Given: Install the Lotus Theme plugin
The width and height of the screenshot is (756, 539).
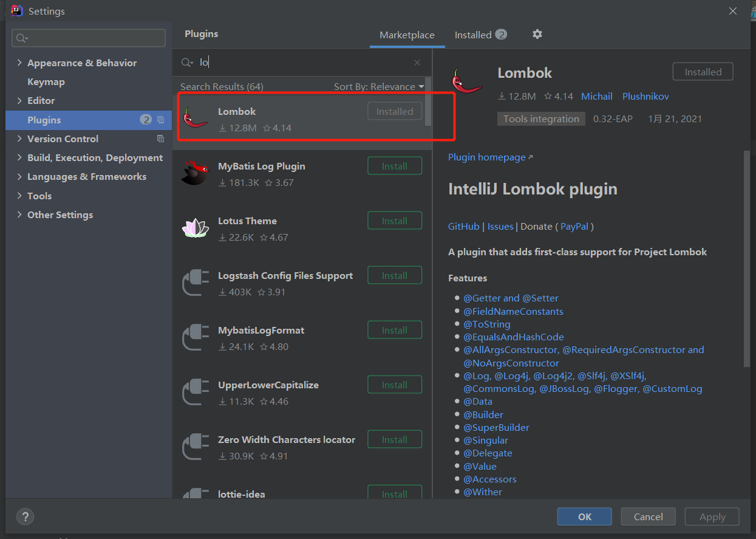Looking at the screenshot, I should (395, 221).
